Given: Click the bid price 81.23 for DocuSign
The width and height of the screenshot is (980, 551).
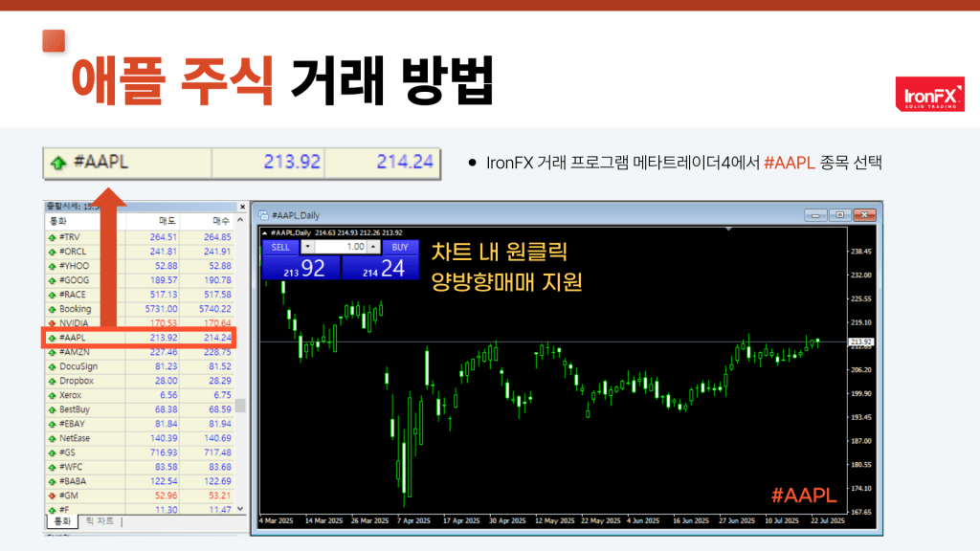Looking at the screenshot, I should (167, 366).
